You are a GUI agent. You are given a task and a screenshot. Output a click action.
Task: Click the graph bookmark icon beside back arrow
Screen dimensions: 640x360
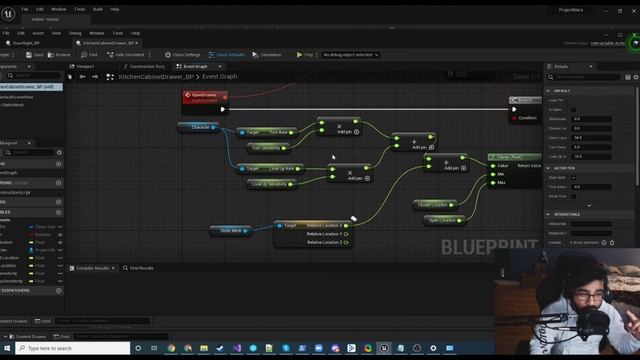click(x=70, y=77)
